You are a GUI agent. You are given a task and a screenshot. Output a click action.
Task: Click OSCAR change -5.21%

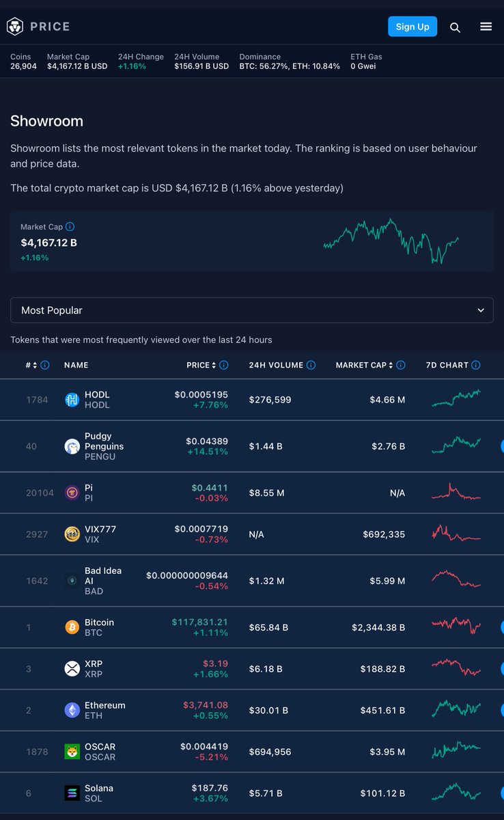(x=211, y=756)
